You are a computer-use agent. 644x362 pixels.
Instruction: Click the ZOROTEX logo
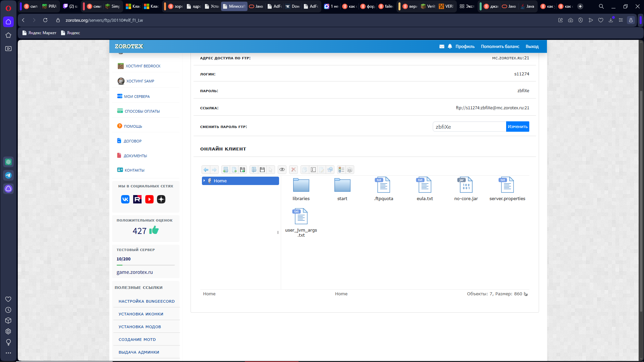pos(129,46)
